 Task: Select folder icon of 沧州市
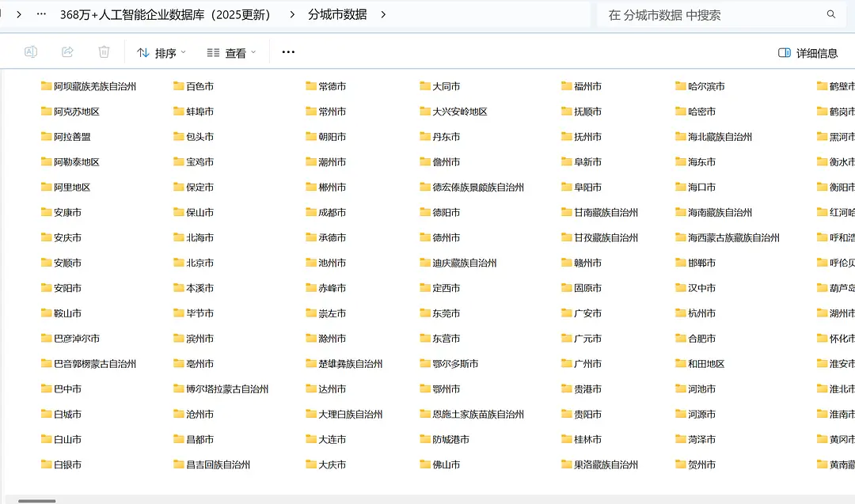click(179, 414)
